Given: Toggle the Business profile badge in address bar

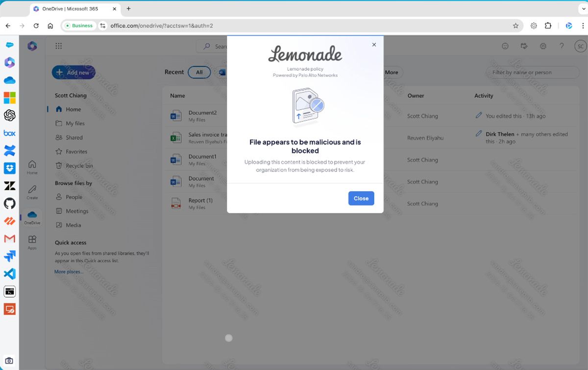Looking at the screenshot, I should pos(79,25).
